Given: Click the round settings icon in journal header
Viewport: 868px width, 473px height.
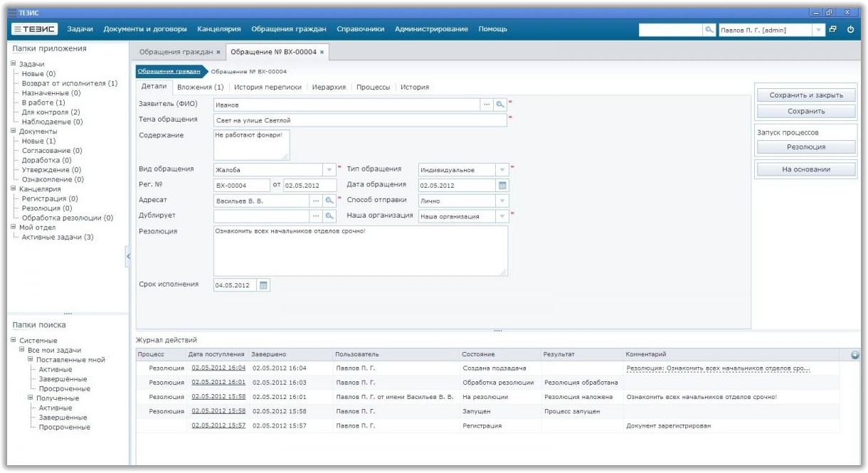Looking at the screenshot, I should tap(854, 355).
